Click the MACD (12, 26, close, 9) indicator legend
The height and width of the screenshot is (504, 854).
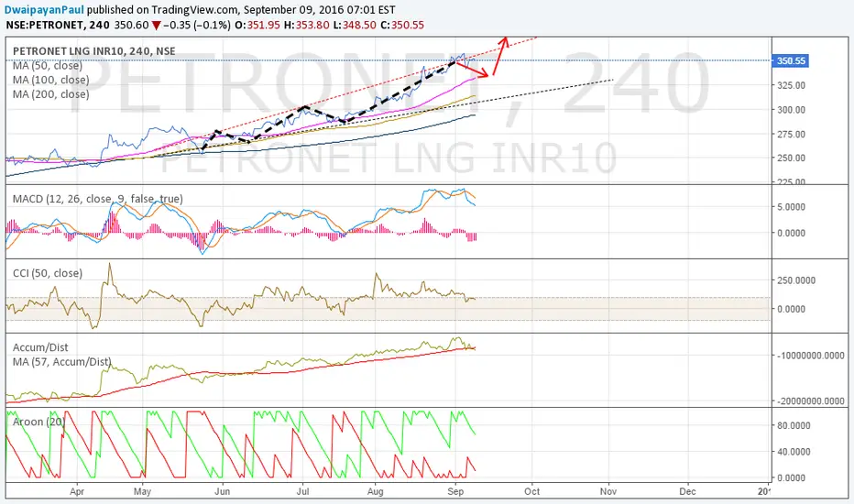coord(97,199)
